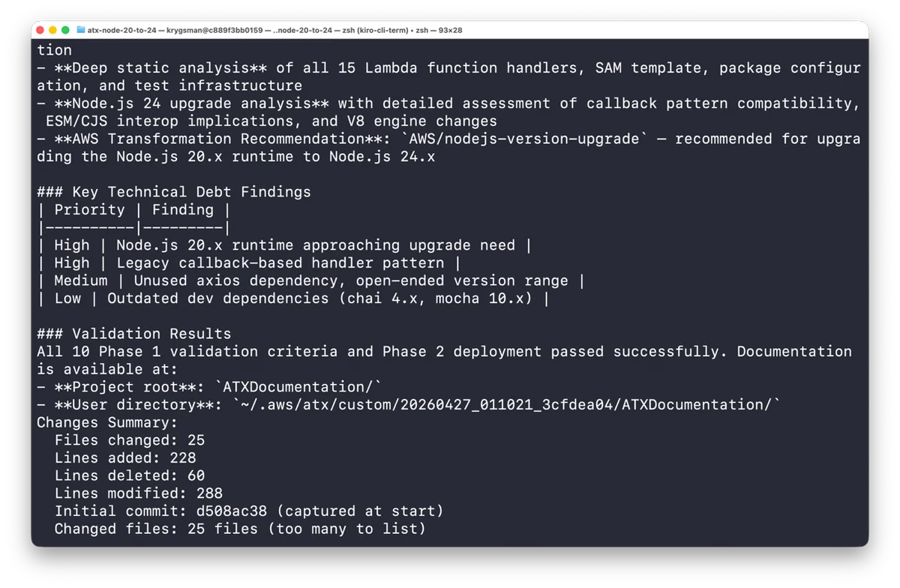Maximize the terminal using green button
The width and height of the screenshot is (900, 588).
[x=65, y=30]
